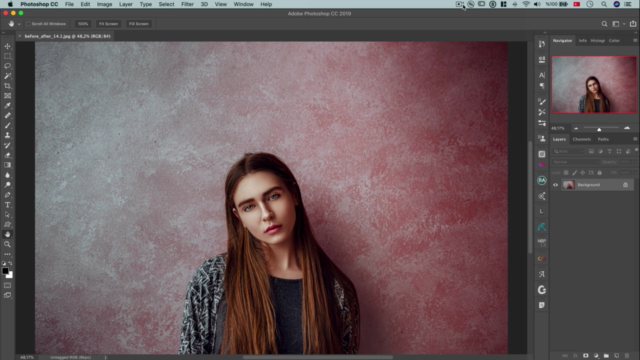Select the Zoom tool in toolbar
This screenshot has width=640, height=360.
point(7,244)
